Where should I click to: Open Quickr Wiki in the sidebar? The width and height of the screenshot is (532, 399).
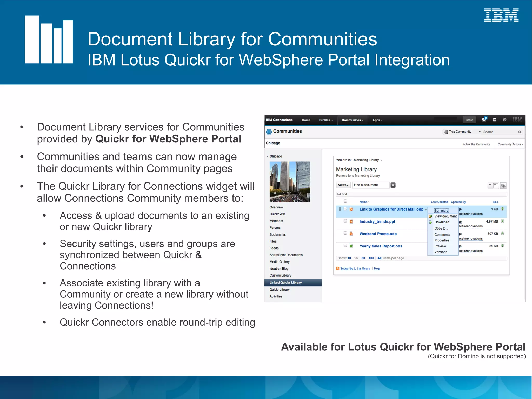277,214
